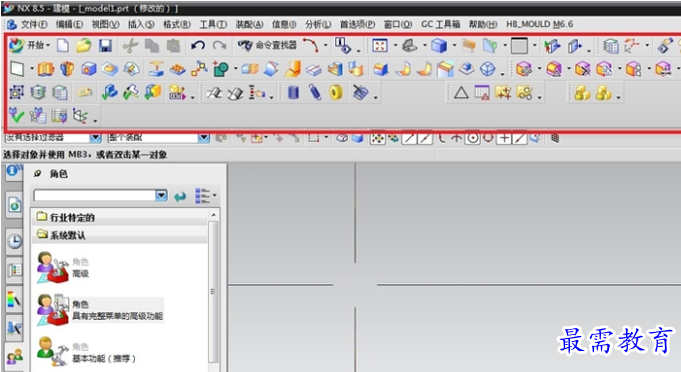Open the HB_MOULD M6.6 menu
Image resolution: width=681 pixels, height=372 pixels.
[x=539, y=24]
